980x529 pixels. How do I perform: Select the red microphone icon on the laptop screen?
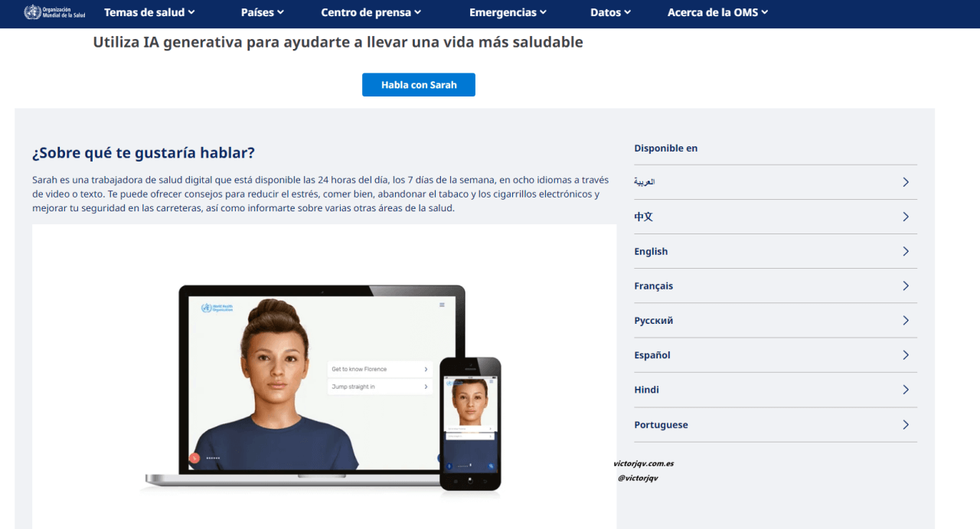coord(194,458)
